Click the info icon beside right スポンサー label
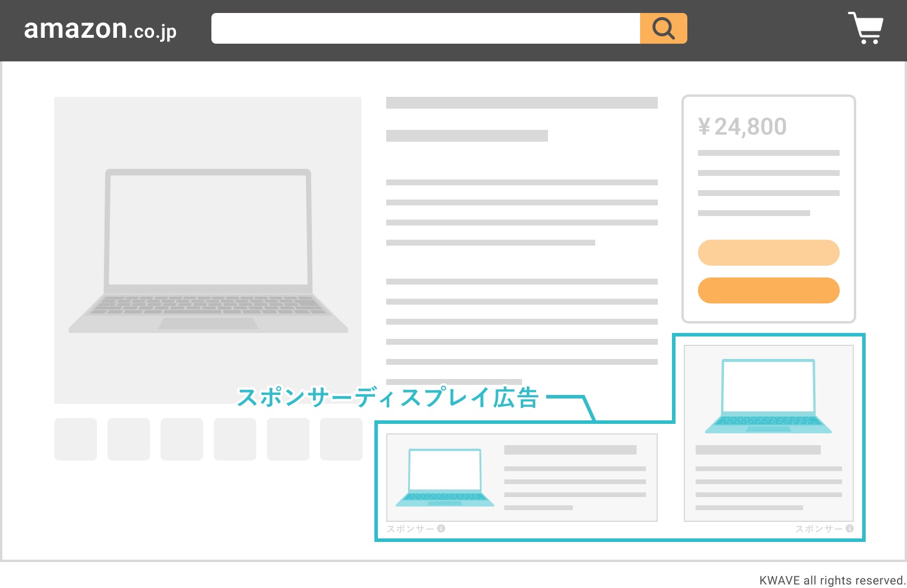Image resolution: width=907 pixels, height=588 pixels. (850, 528)
